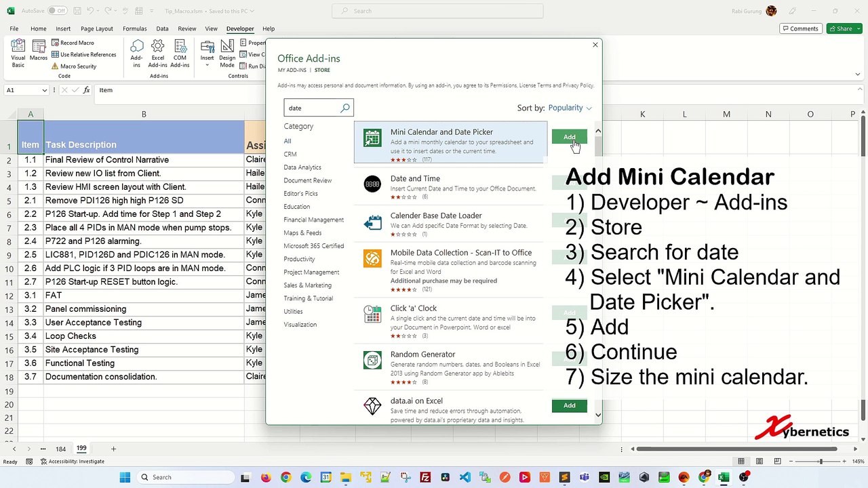The image size is (868, 488).
Task: Open the Sort by Popularity dropdown
Action: tap(570, 108)
